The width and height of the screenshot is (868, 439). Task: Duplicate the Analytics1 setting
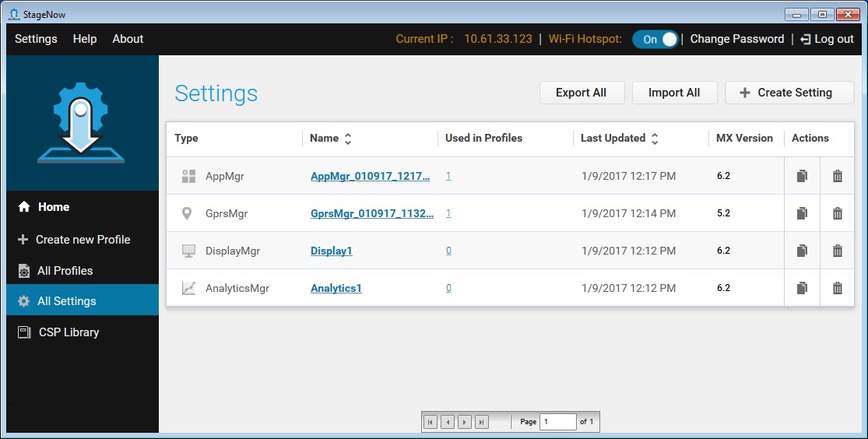(x=802, y=288)
